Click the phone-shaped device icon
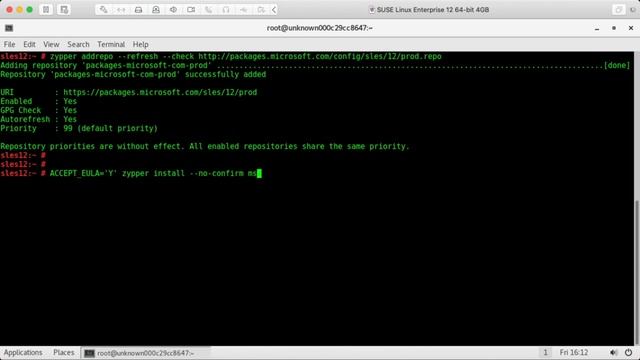 click(209, 9)
